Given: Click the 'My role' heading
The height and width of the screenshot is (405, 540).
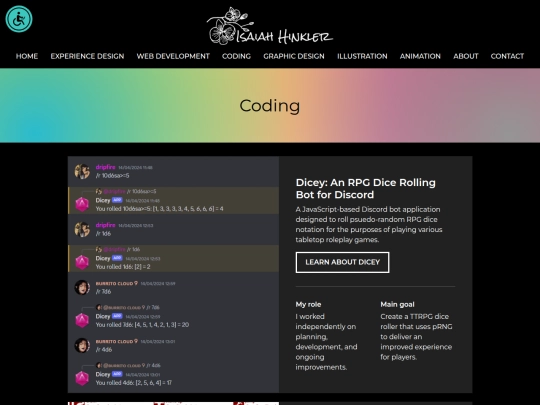Looking at the screenshot, I should tap(308, 304).
